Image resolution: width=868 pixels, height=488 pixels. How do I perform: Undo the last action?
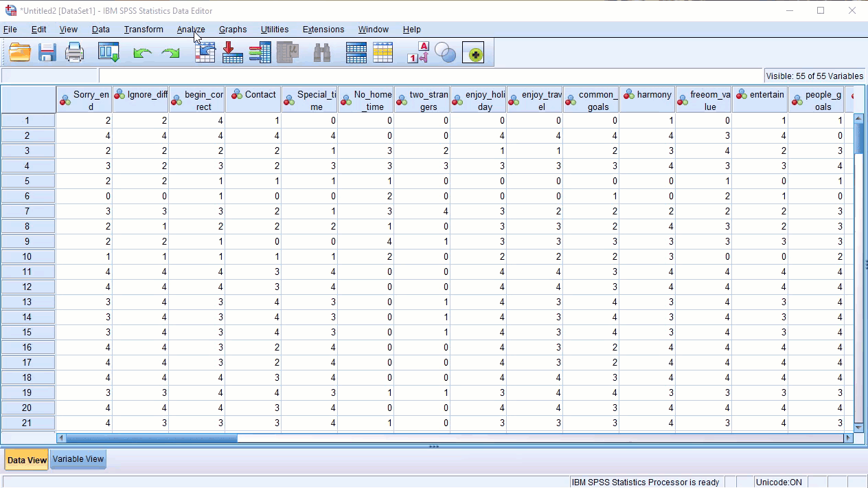[142, 52]
